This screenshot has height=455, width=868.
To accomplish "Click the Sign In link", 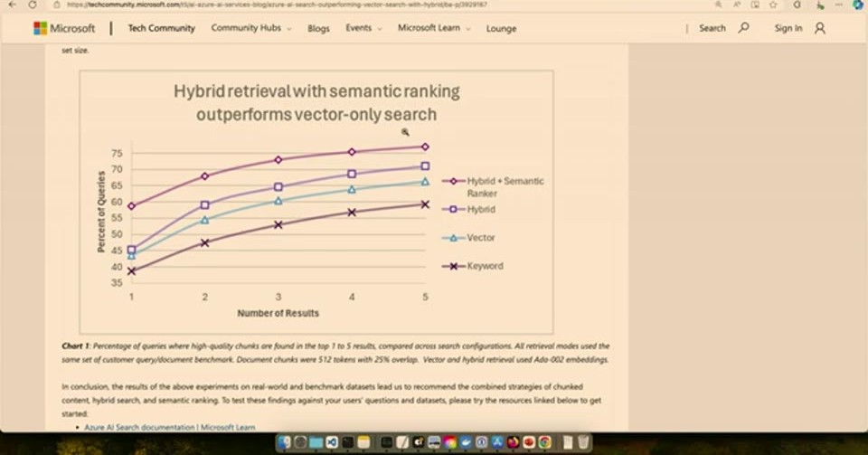I will coord(788,28).
